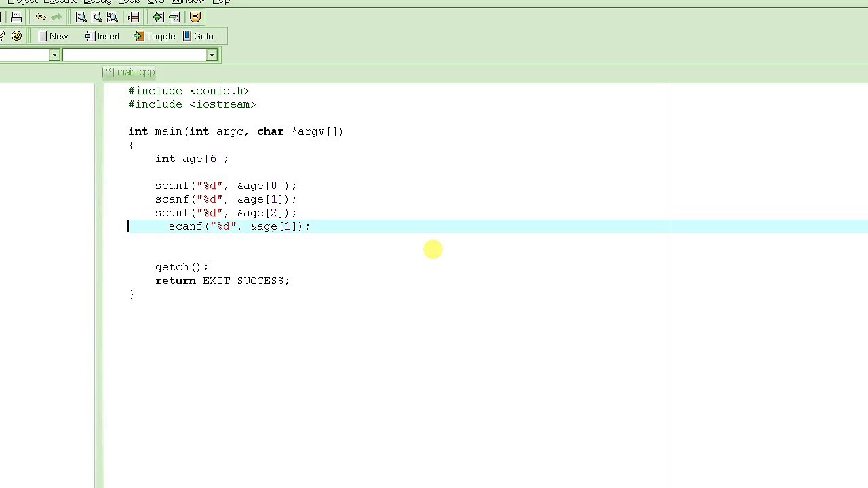Click the Insert button
The image size is (868, 488).
click(102, 36)
